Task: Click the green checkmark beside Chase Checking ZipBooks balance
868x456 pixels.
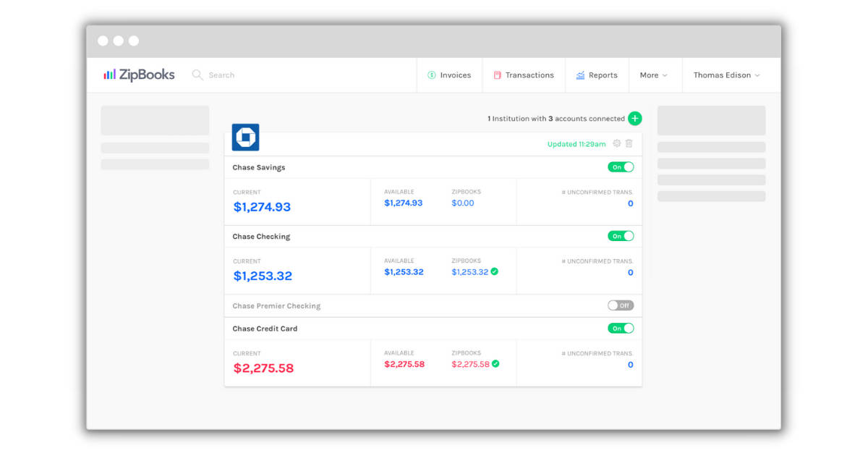Action: point(494,271)
